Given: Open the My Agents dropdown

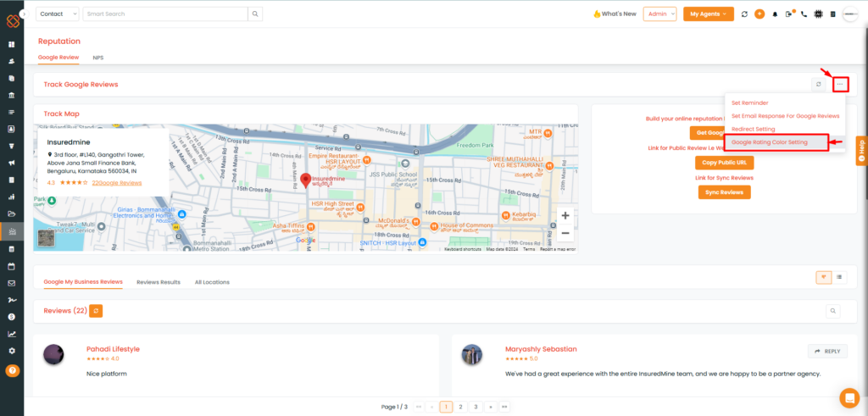Looking at the screenshot, I should point(709,14).
